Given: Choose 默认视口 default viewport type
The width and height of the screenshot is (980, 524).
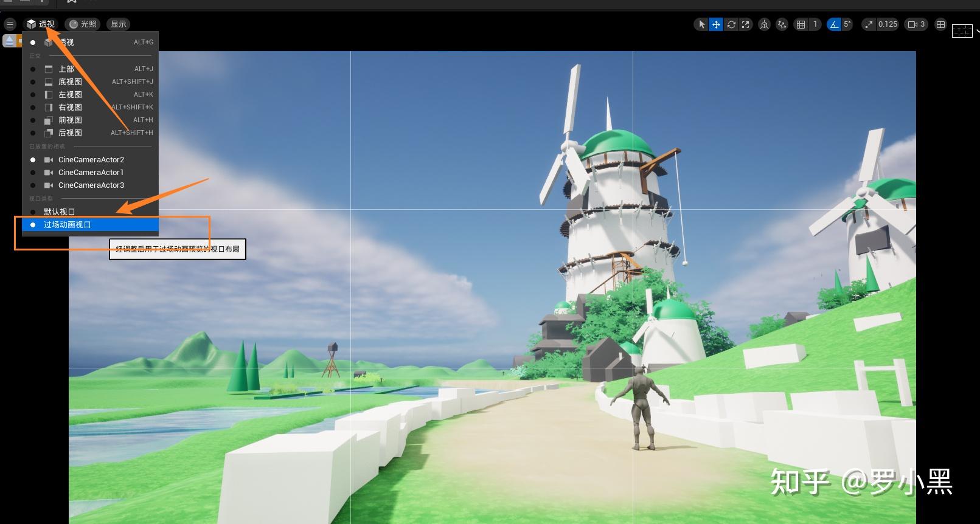Looking at the screenshot, I should tap(91, 212).
